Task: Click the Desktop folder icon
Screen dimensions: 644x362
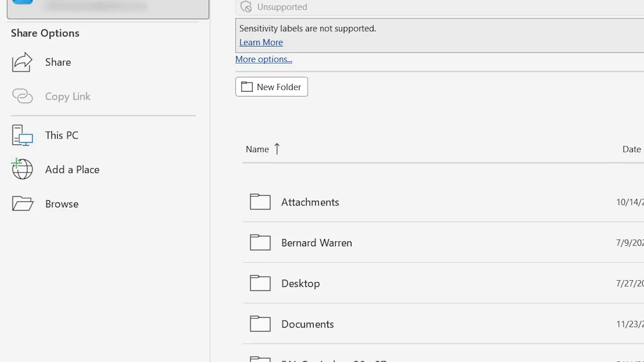Action: click(x=260, y=283)
